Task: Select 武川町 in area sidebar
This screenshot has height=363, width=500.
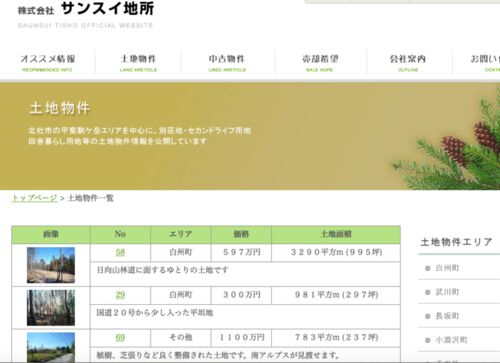Action: 447,292
